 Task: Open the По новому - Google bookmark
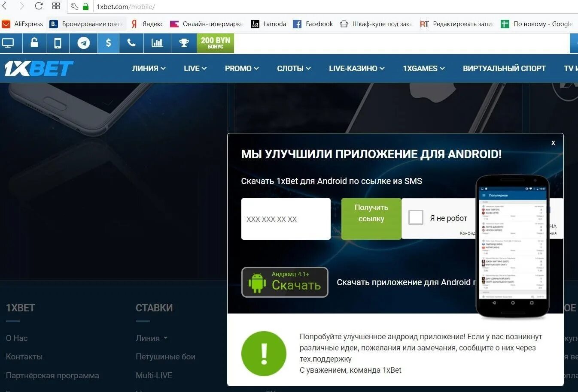[537, 24]
